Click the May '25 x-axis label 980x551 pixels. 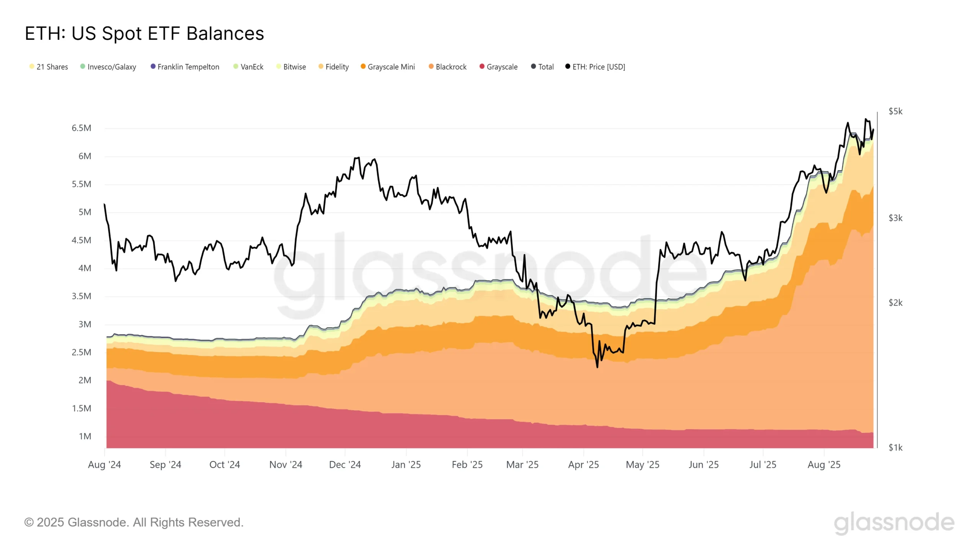pos(643,465)
